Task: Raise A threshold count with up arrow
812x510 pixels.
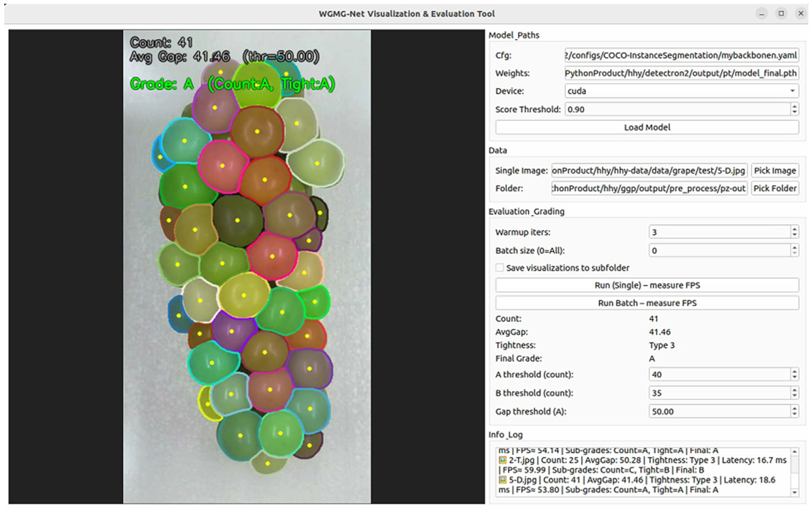Action: click(x=795, y=372)
